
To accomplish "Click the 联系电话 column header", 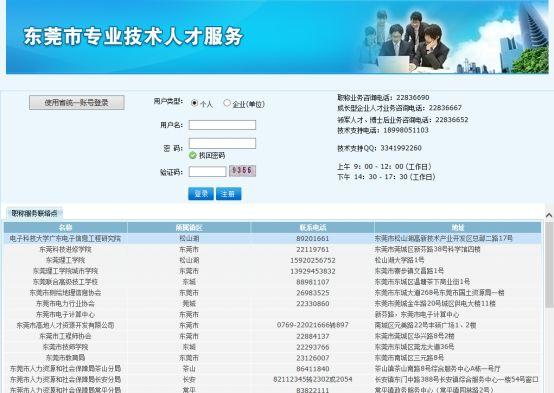I will pos(313,227).
